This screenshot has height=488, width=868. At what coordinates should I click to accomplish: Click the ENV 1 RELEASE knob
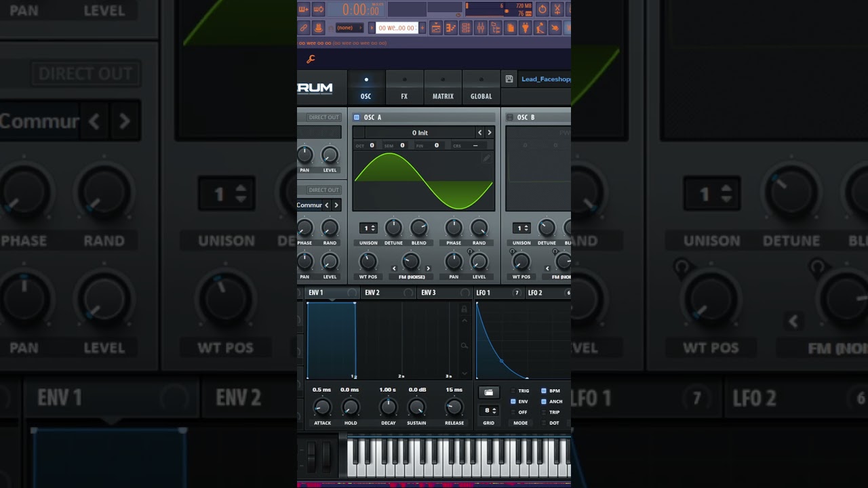pyautogui.click(x=454, y=407)
